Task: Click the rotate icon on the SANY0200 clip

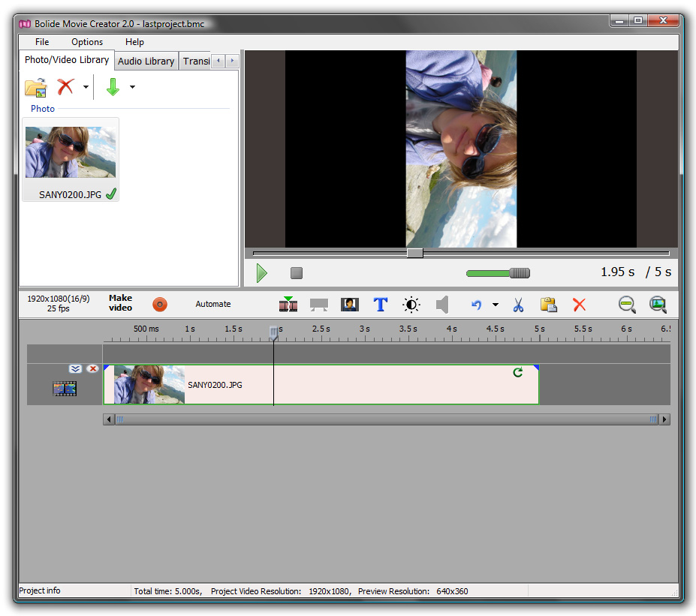Action: coord(517,371)
